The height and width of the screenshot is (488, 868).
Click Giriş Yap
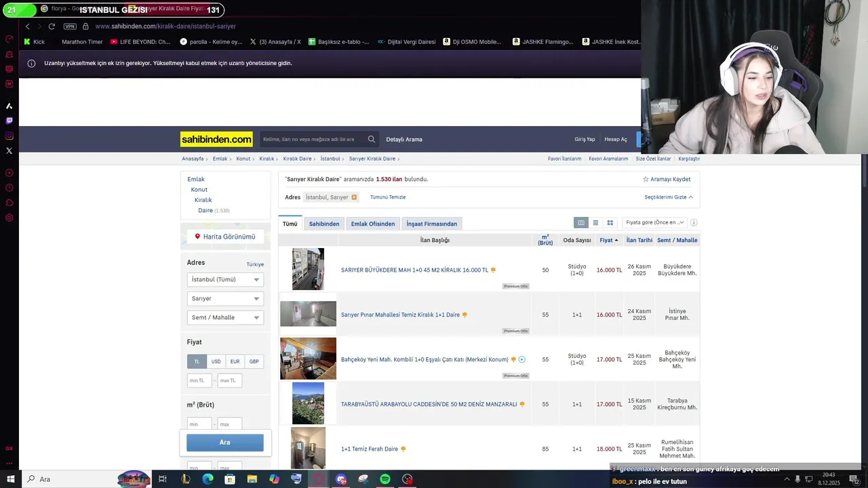pyautogui.click(x=585, y=139)
